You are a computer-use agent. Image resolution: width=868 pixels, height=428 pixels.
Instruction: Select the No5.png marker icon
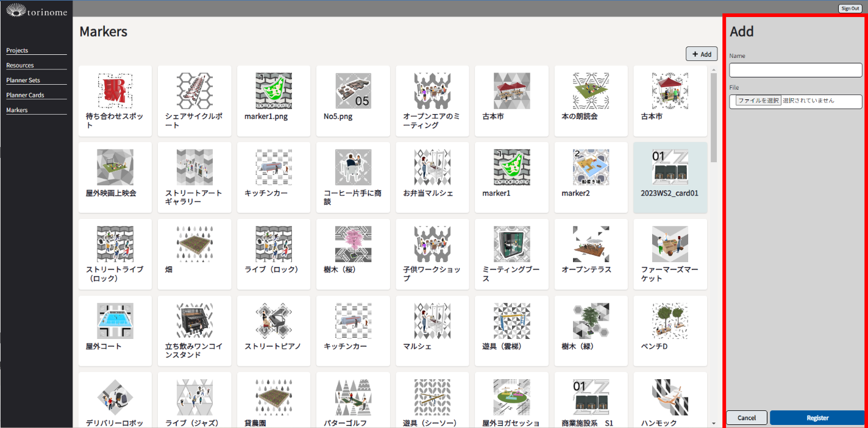pos(353,91)
